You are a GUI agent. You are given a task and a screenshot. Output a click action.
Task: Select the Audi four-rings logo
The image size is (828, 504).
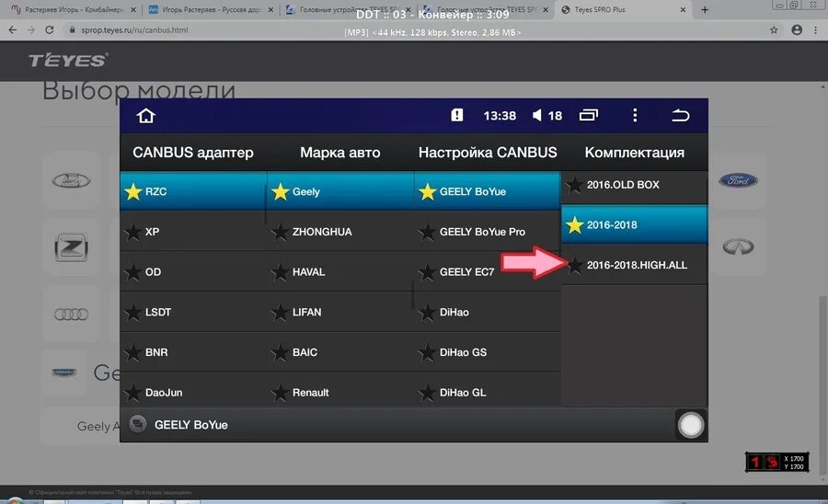71,315
